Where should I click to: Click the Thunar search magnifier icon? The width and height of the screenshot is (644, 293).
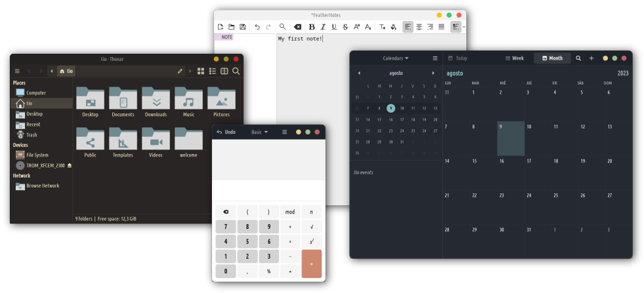(x=236, y=71)
